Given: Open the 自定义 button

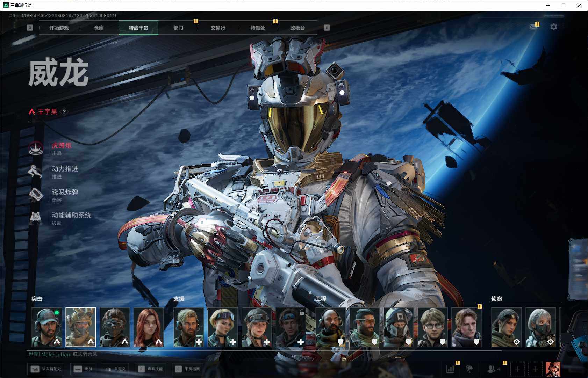Looking at the screenshot, I should click(115, 369).
